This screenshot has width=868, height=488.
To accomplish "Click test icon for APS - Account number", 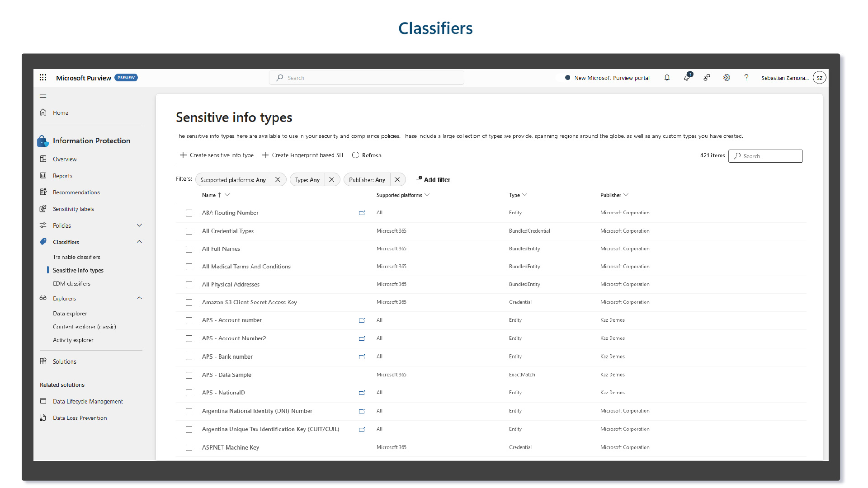I will coord(362,320).
